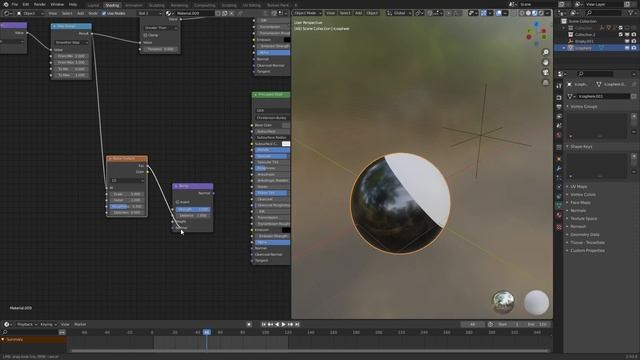The height and width of the screenshot is (360, 640).
Task: Open the View Layer properties tab icon
Action: point(559,116)
